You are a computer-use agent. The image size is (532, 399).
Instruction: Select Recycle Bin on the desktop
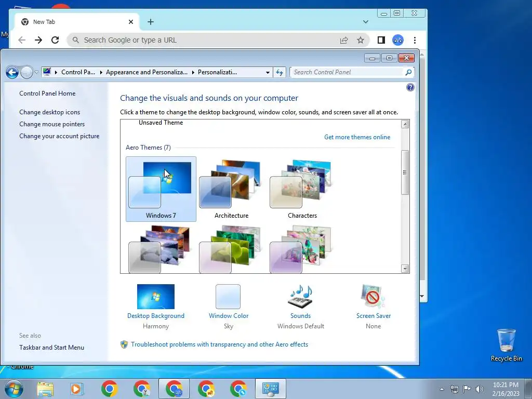506,345
